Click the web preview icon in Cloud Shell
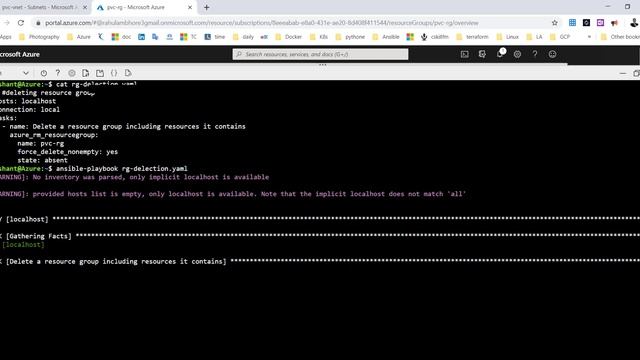The width and height of the screenshot is (640, 360). [128, 73]
